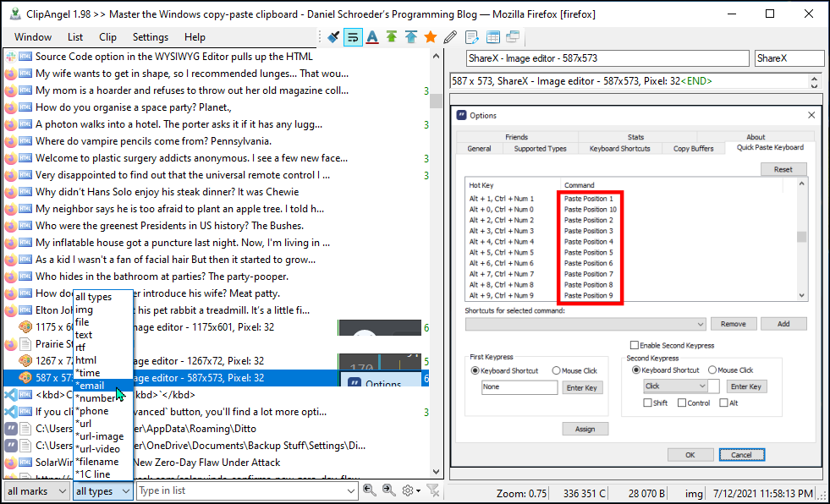Screen dimensions: 830x504
Task: Click the First Keypress 'None' shortcut field
Action: 519,387
